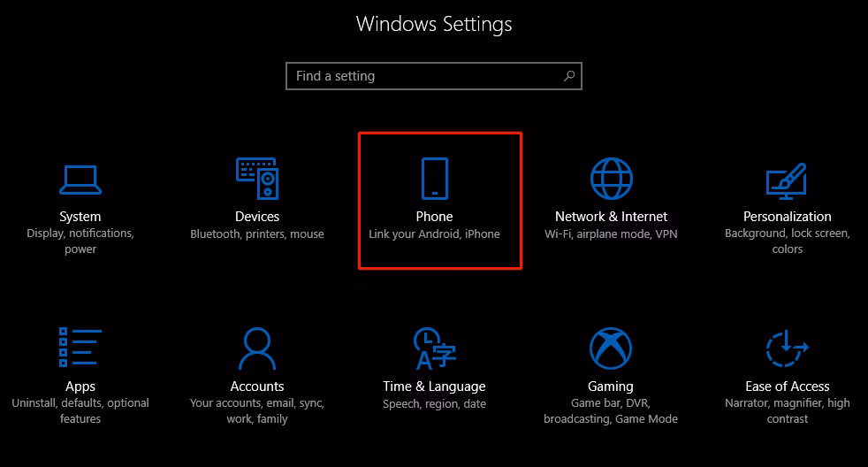Select the Ease of Access label
Screen dimensions: 868x467
point(788,387)
